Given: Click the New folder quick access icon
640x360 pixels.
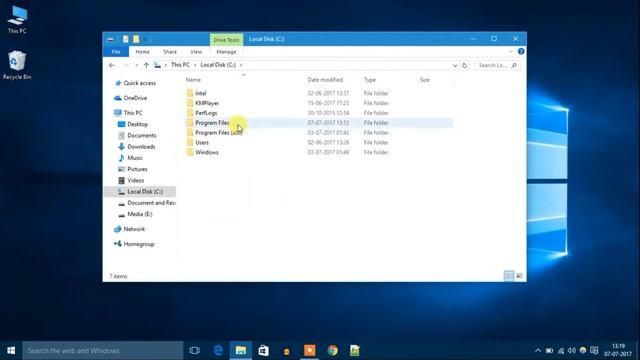Looking at the screenshot, I should 136,39.
